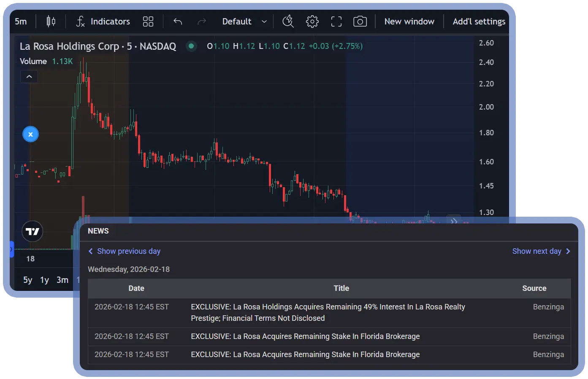This screenshot has height=379, width=588.
Task: Open chart settings with the gear icon
Action: click(312, 22)
